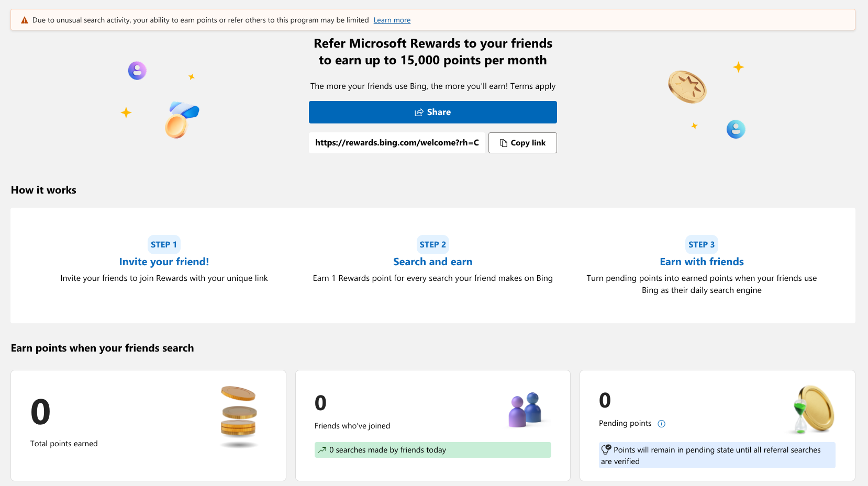Open the Learn more link in the warning banner
Screen dimensions: 868x486
392,20
